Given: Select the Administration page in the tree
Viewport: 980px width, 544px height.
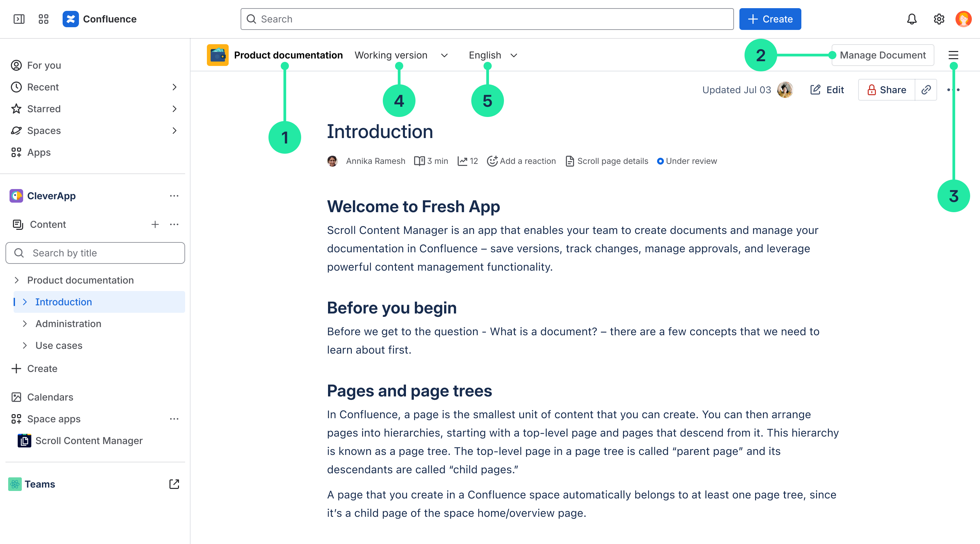Looking at the screenshot, I should (68, 324).
